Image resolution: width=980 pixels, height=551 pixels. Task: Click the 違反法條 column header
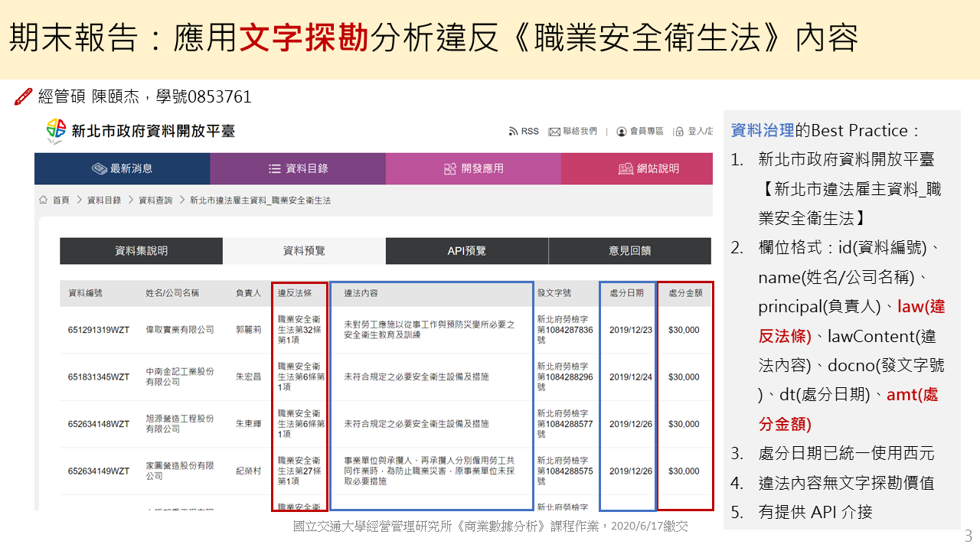[x=294, y=293]
